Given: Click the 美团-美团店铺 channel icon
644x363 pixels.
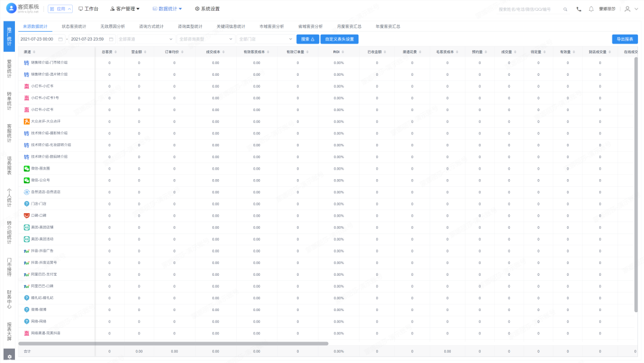Looking at the screenshot, I should pos(27,227).
